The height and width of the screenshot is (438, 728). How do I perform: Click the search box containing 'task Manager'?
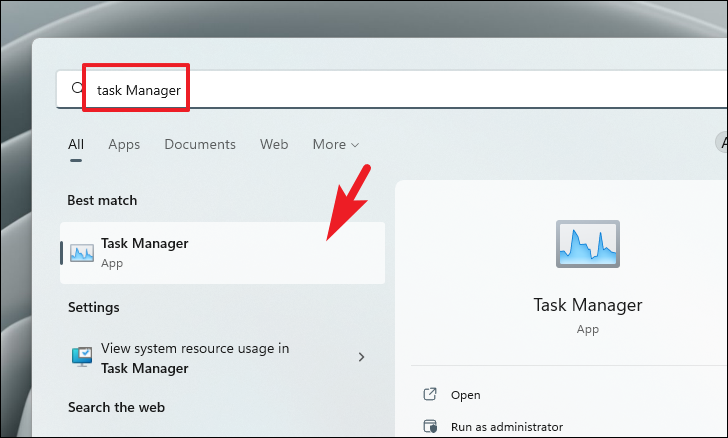pyautogui.click(x=391, y=89)
